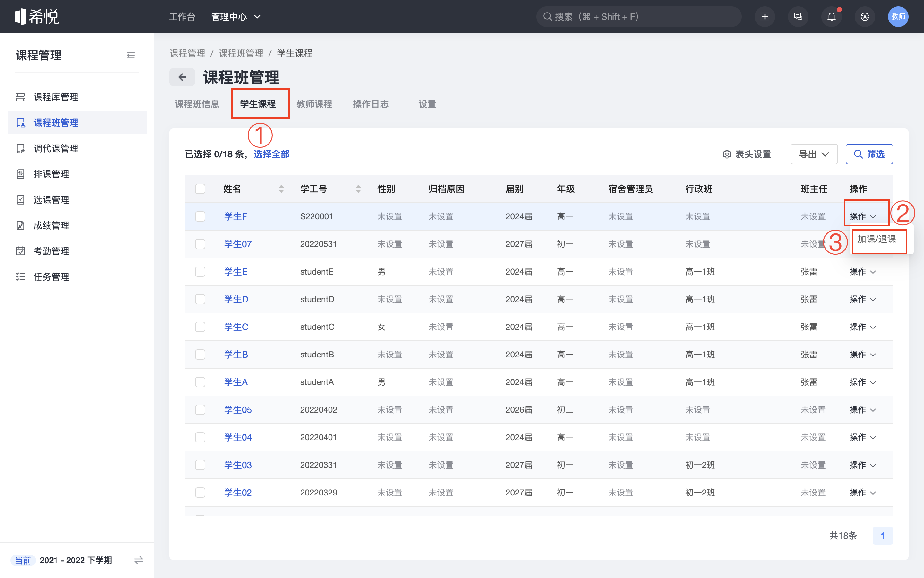The width and height of the screenshot is (924, 578).
Task: Select 加课/退课 menu option
Action: (x=877, y=239)
